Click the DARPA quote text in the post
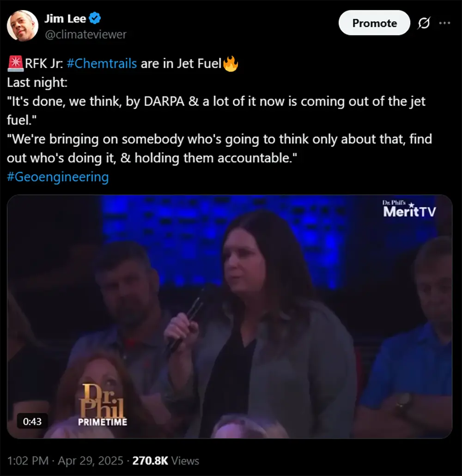Viewport: 462px width, 476px height. (216, 110)
